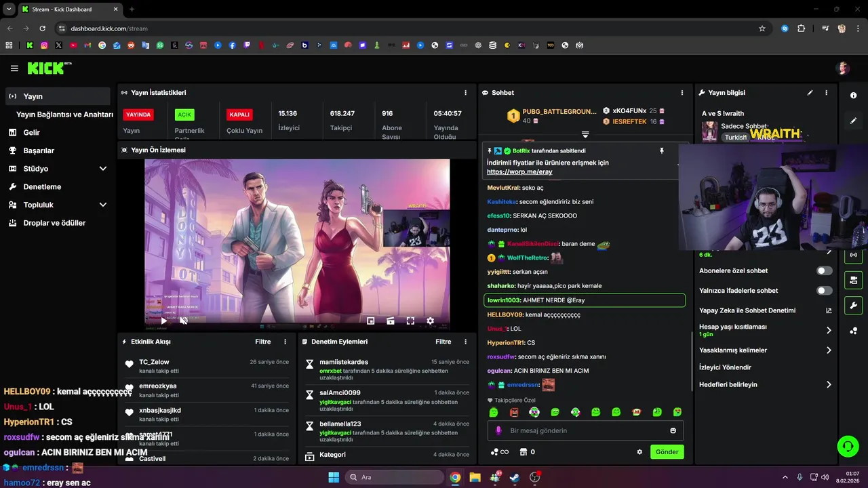
Task: Play the stream preview
Action: coord(163,321)
